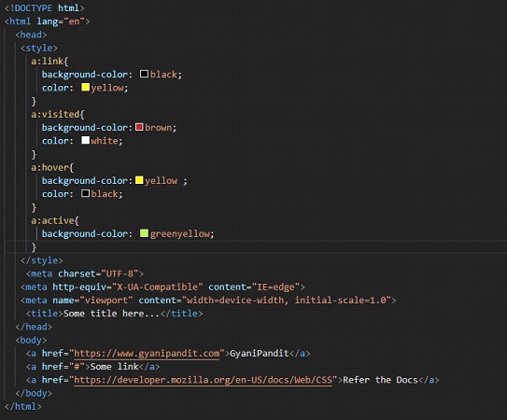Viewport: 507px width, 420px height.
Task: Open the gyanipandit.com URL in the href
Action: point(147,354)
